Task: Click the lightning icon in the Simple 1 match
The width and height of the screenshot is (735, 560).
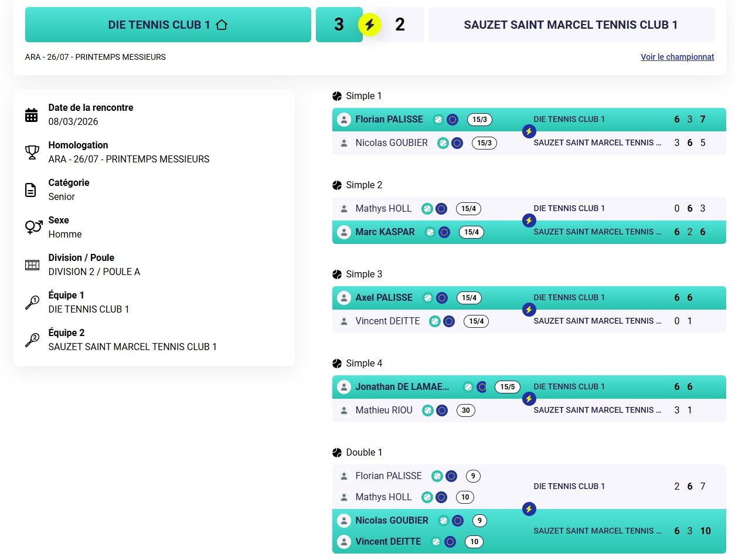Action: pyautogui.click(x=529, y=131)
